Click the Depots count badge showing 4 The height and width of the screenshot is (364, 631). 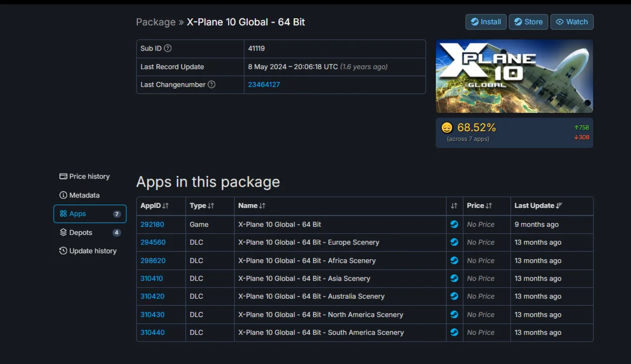(x=116, y=233)
